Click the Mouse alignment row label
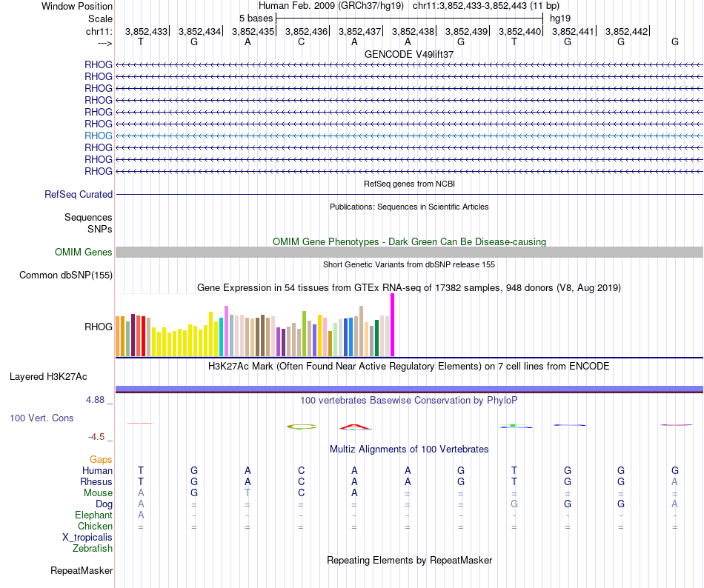Screen dimensions: 704x588 coord(98,493)
